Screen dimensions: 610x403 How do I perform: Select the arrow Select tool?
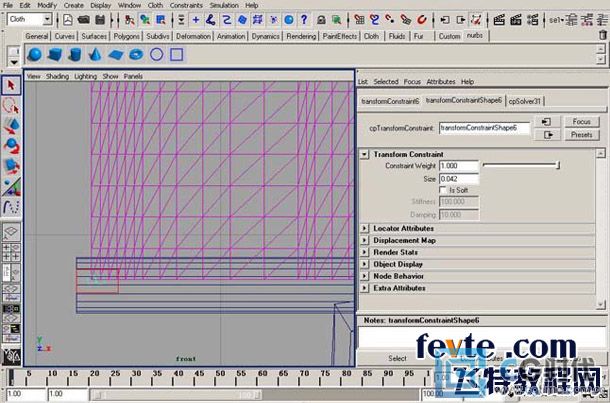click(11, 85)
